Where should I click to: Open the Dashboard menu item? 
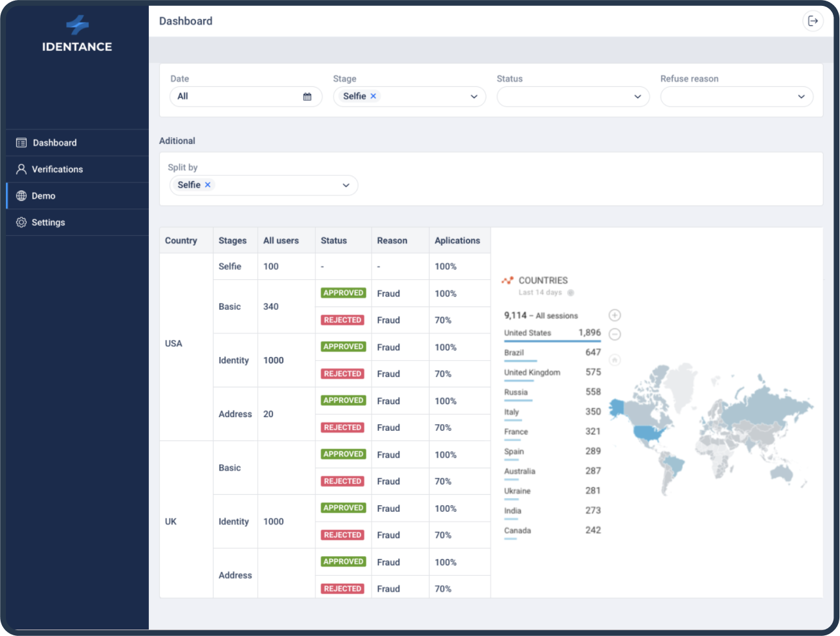(77, 142)
